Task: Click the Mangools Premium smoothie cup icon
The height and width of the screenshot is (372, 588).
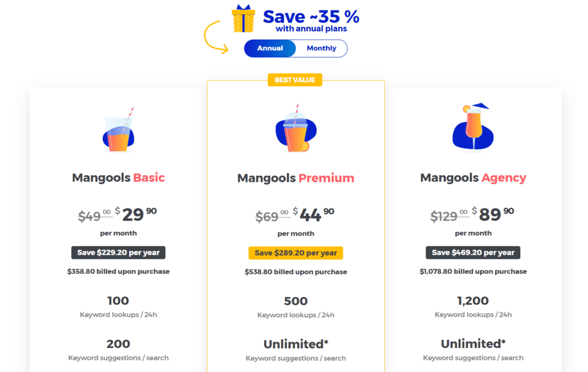Action: click(296, 129)
